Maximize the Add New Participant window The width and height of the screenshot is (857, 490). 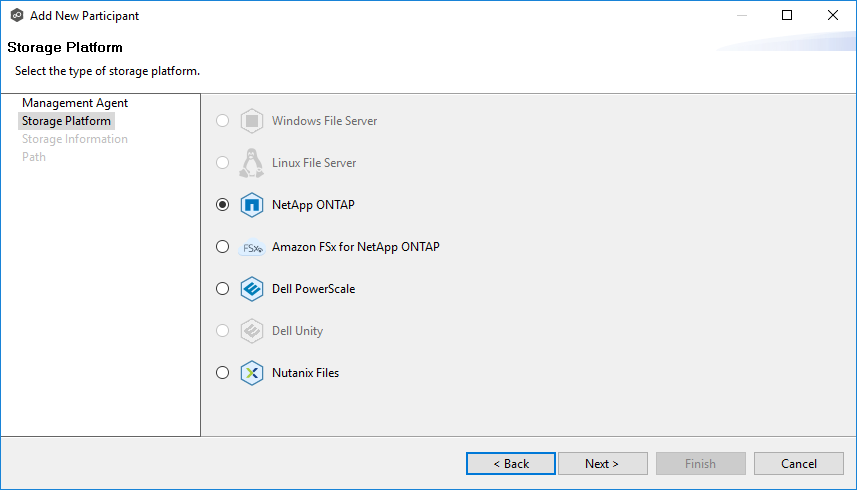click(x=787, y=15)
